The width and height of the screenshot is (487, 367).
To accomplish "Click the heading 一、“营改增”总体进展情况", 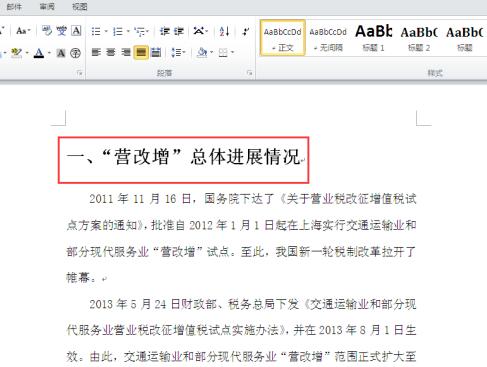I will pos(183,157).
